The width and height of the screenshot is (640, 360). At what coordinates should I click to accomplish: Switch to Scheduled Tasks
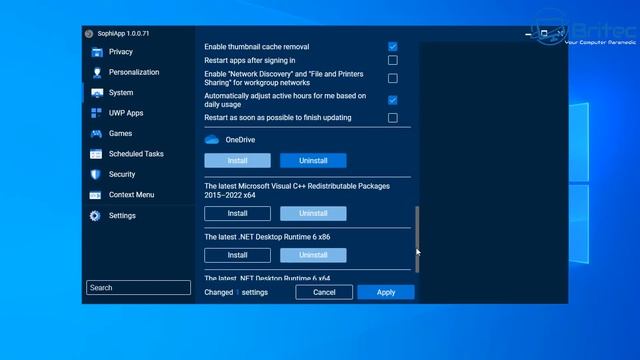136,154
